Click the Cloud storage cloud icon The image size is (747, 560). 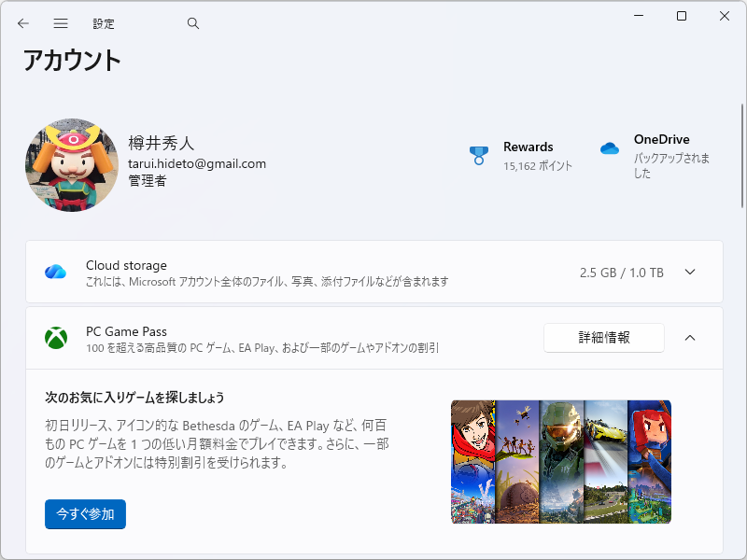(55, 272)
